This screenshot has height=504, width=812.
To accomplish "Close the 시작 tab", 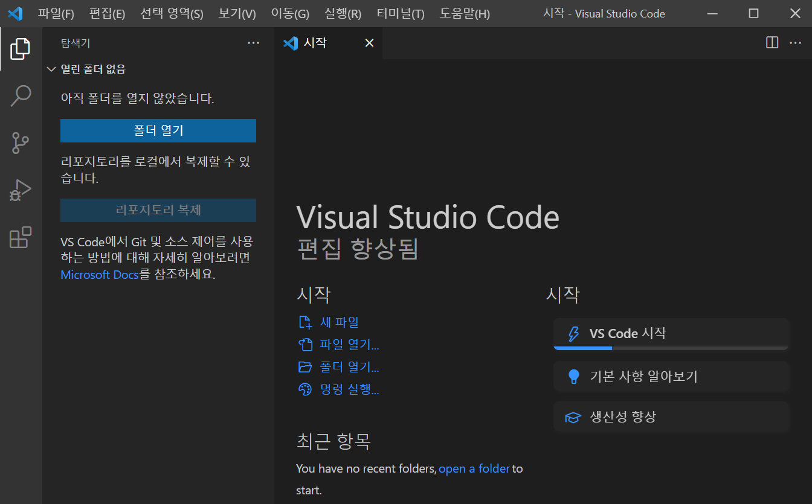I will pos(369,43).
